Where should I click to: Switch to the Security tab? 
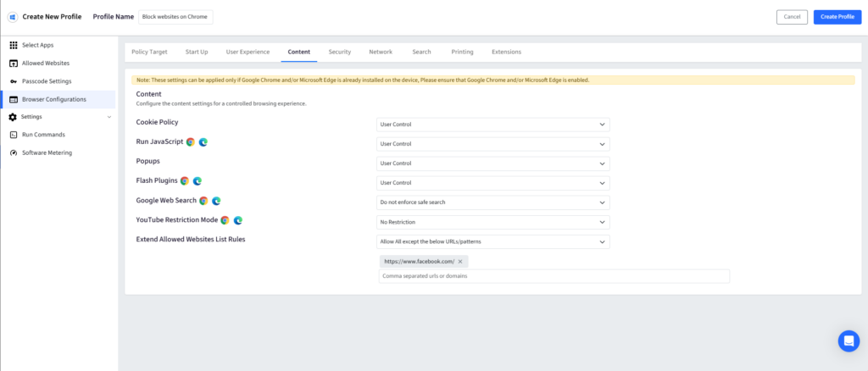point(340,52)
